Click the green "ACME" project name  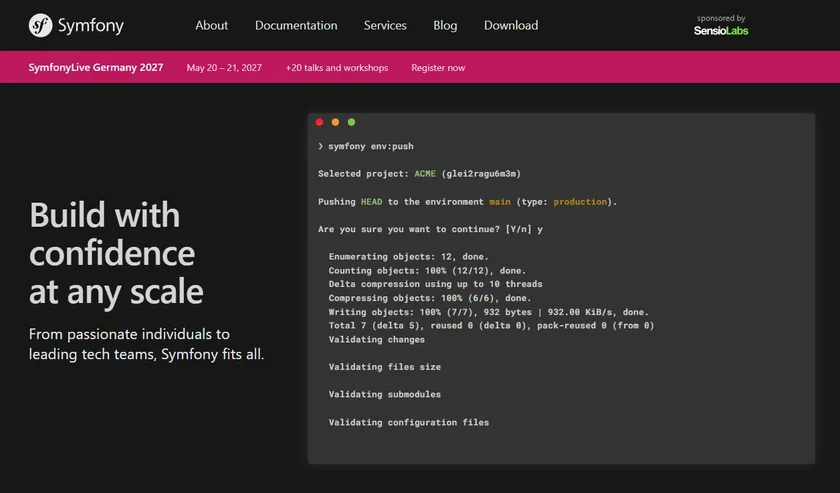coord(425,174)
